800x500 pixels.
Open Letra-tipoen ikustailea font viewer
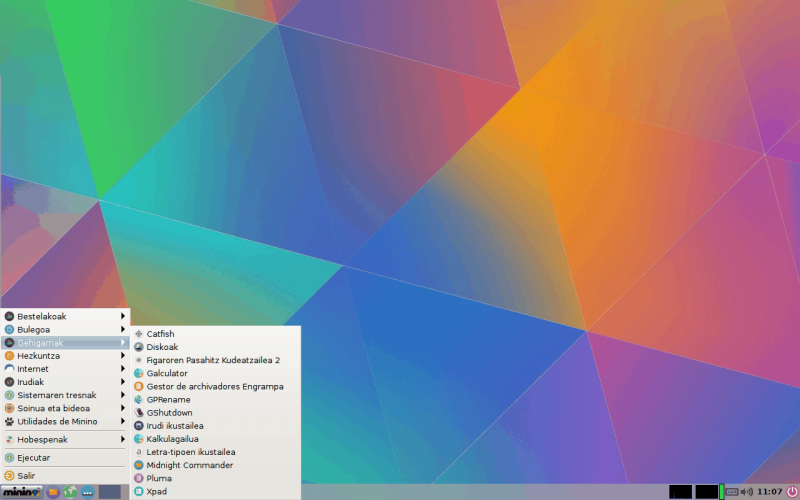(215, 452)
